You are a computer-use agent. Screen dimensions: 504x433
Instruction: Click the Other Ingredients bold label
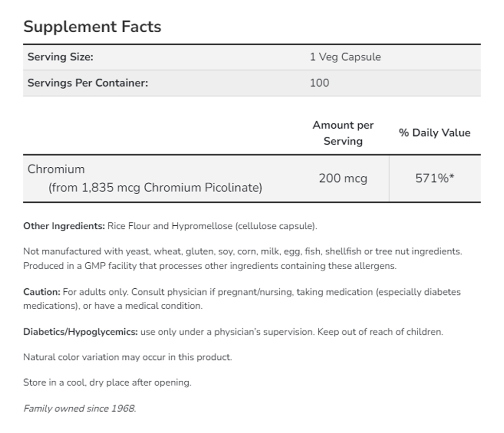(64, 226)
